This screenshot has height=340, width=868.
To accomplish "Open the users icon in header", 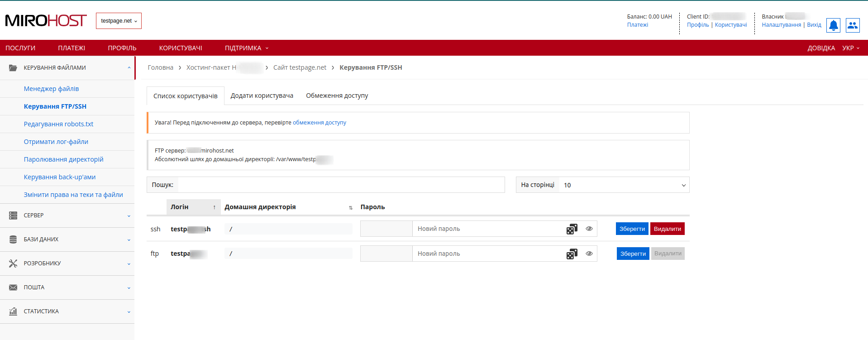I will tap(853, 25).
